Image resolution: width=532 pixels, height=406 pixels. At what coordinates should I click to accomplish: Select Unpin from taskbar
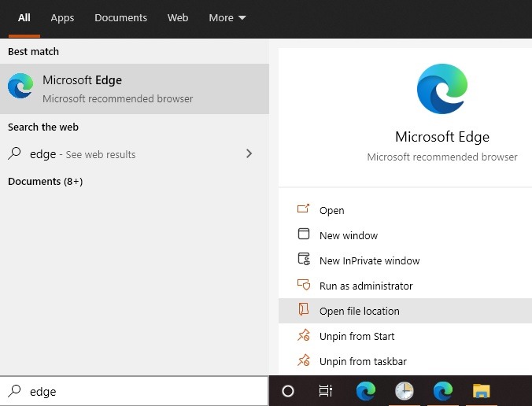tap(405, 361)
